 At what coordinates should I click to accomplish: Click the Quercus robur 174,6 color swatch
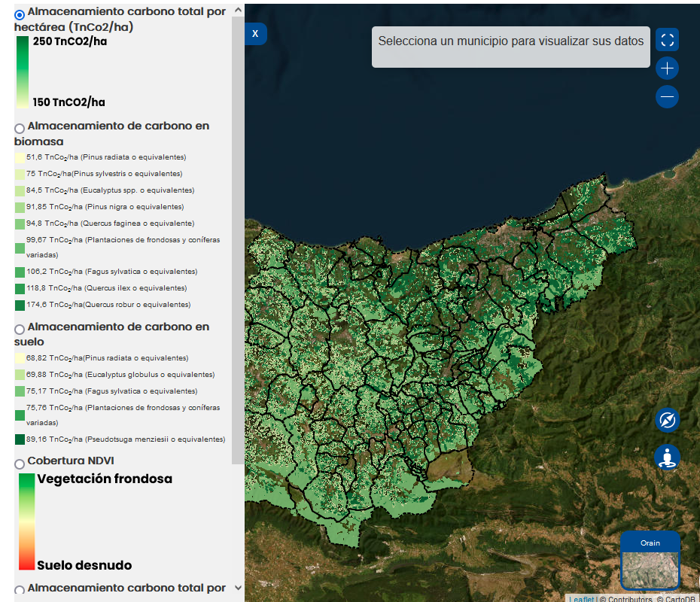click(x=20, y=305)
